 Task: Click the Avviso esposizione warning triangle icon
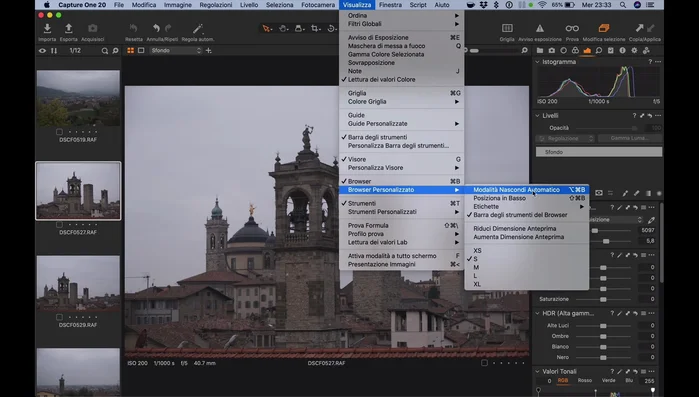[540, 29]
